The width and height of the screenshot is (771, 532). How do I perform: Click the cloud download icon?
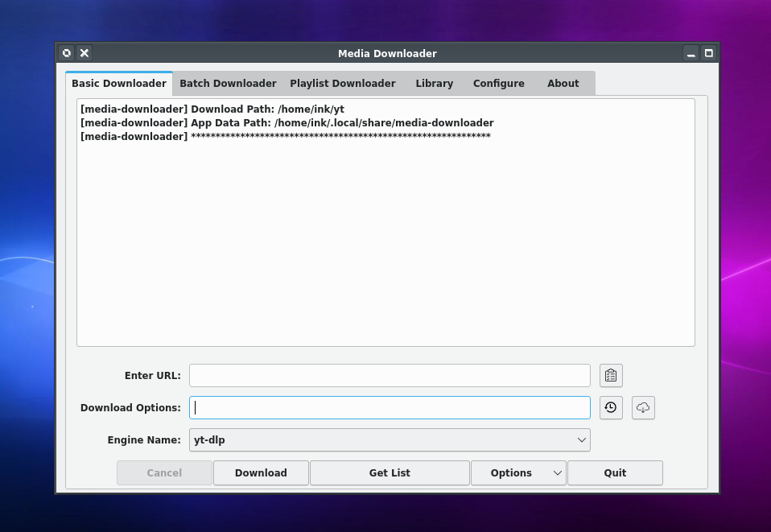(643, 407)
